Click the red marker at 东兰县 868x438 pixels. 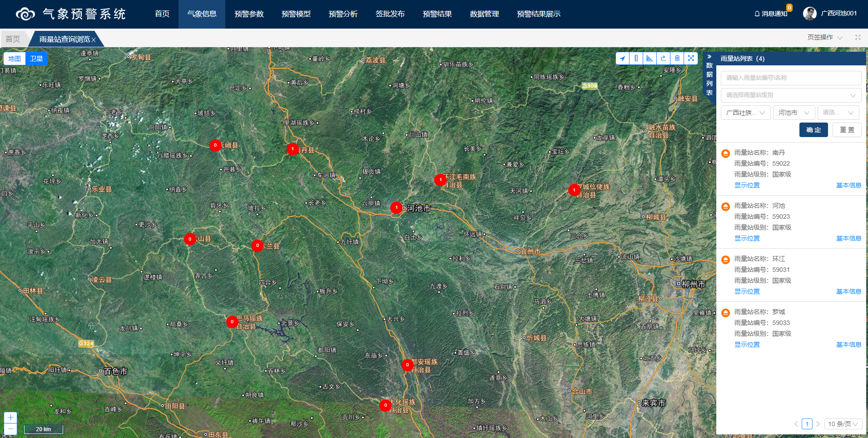[258, 246]
